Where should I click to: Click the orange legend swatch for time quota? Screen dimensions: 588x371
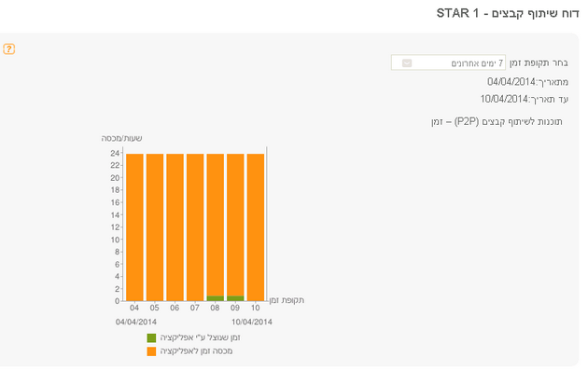[x=151, y=351]
